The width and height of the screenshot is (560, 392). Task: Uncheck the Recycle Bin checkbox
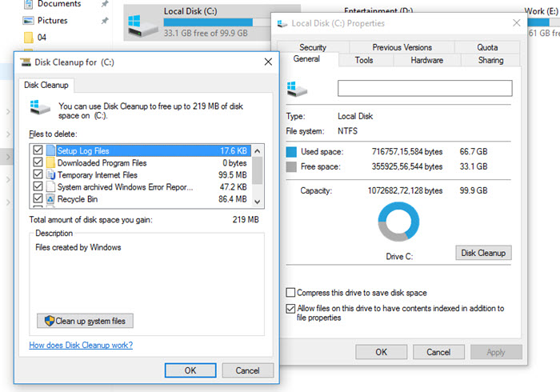pos(38,198)
